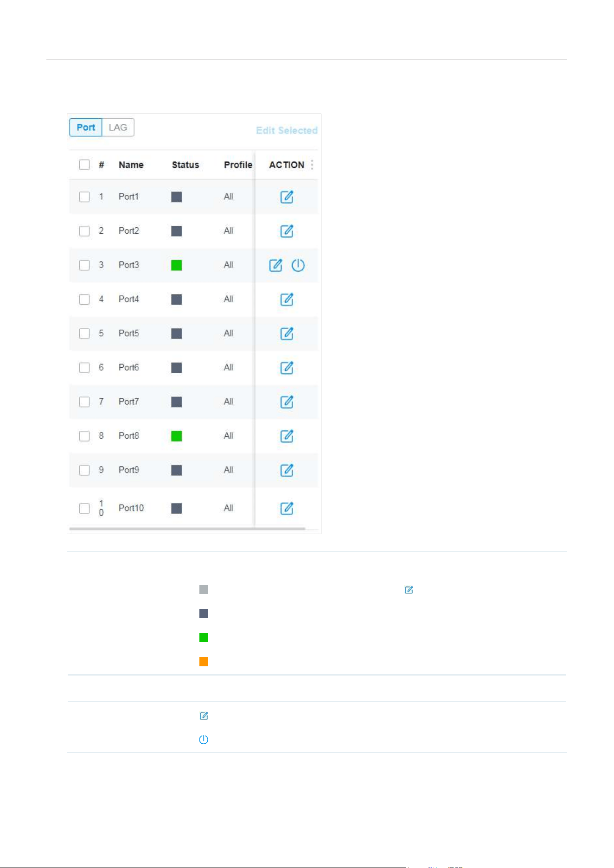
Task: Click the light gray legend square
Action: 204,589
